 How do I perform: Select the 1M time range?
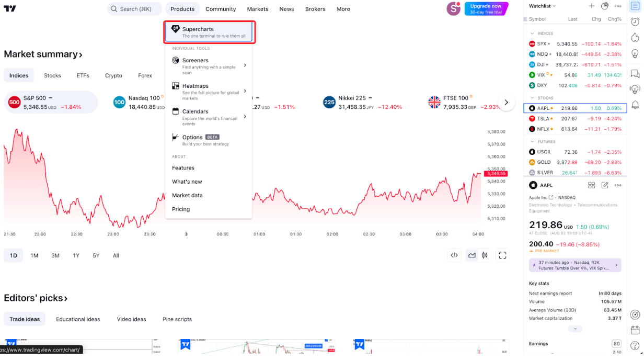34,255
